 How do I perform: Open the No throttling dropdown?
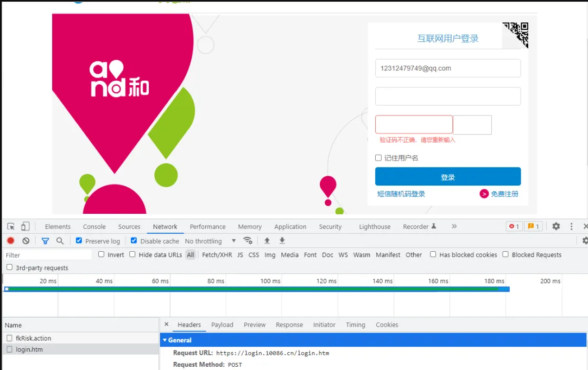(210, 241)
